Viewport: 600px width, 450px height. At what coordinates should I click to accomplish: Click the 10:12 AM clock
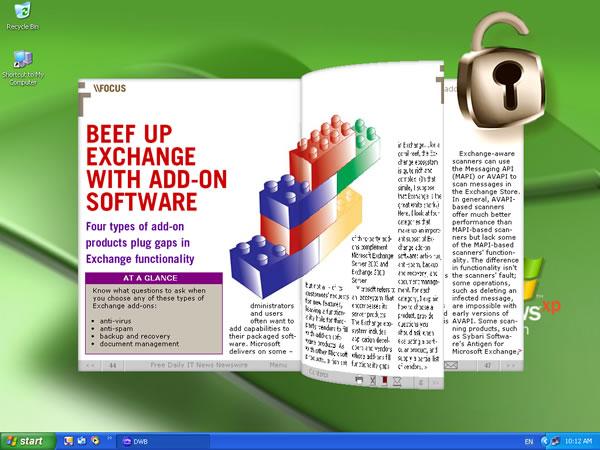pyautogui.click(x=578, y=441)
